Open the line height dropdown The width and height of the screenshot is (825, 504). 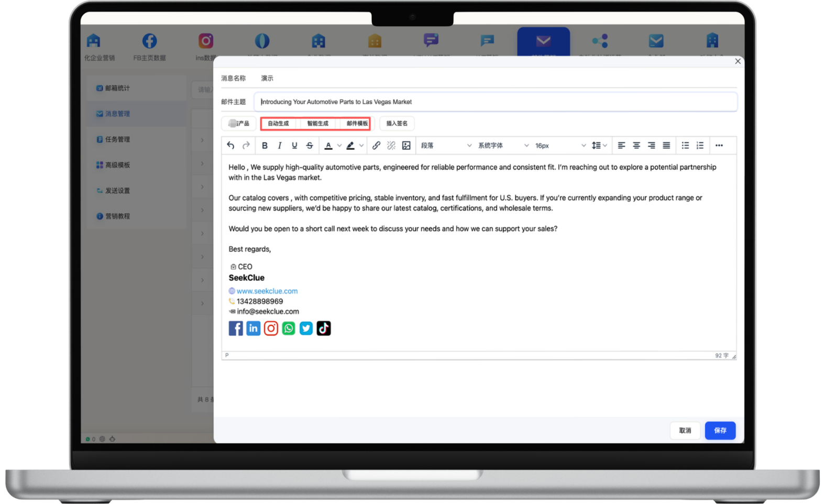[x=599, y=146]
